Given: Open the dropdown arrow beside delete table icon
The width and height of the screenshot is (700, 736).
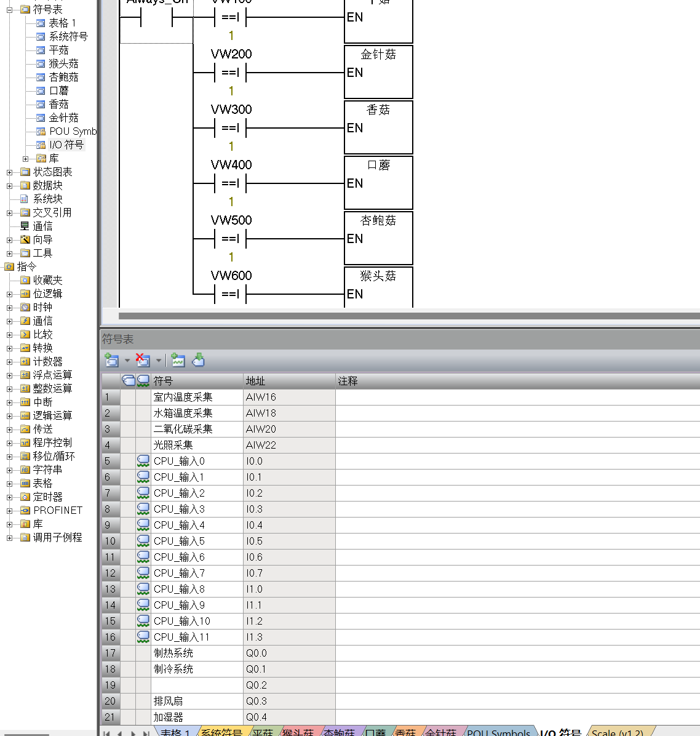Looking at the screenshot, I should [159, 361].
